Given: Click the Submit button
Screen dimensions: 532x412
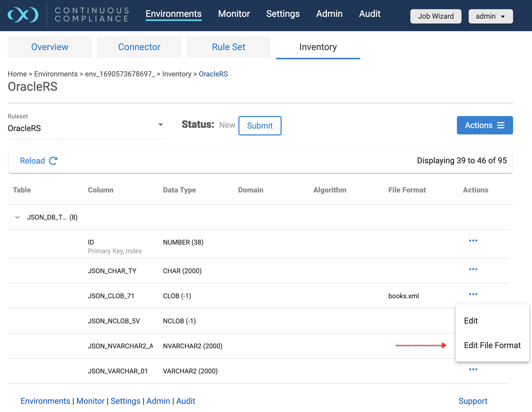Looking at the screenshot, I should click(260, 126).
